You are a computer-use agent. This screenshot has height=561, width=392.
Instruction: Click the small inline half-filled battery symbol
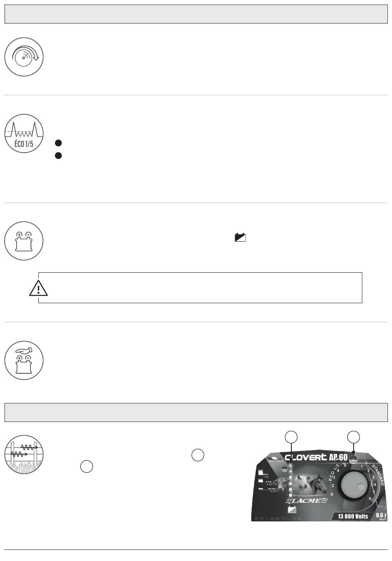[x=240, y=237]
